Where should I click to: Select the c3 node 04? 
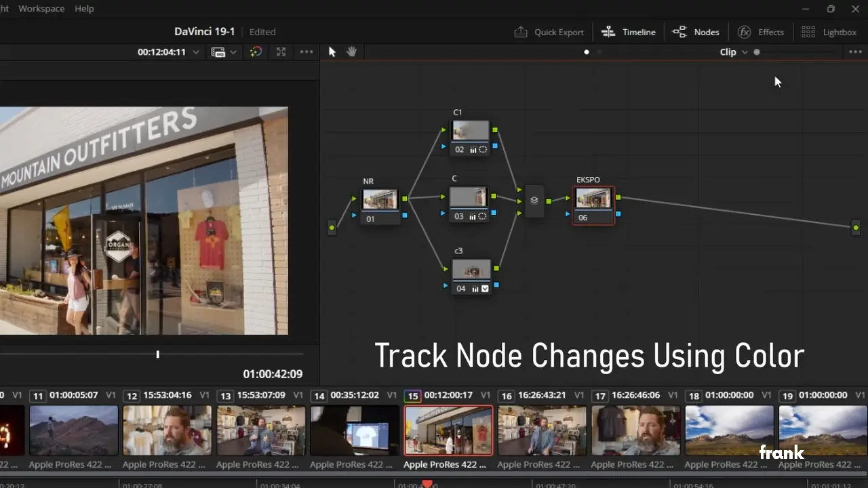point(471,276)
